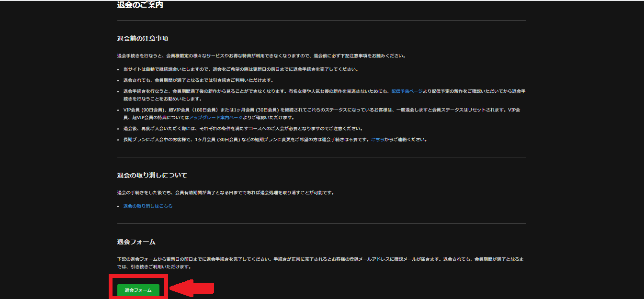Viewport: 644px width, 299px height.
Task: Click the bullet dot before 退会の取り消しはこちら
Action: click(x=118, y=206)
